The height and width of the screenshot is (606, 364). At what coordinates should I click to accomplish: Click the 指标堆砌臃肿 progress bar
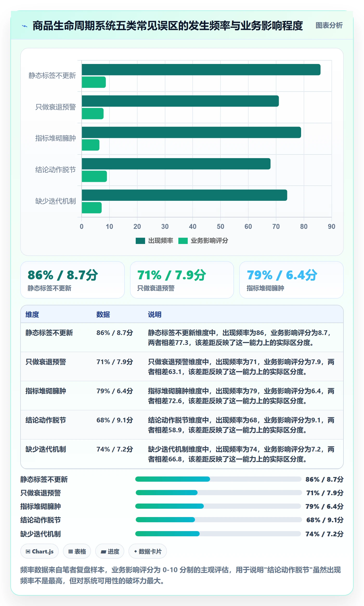coord(218,506)
